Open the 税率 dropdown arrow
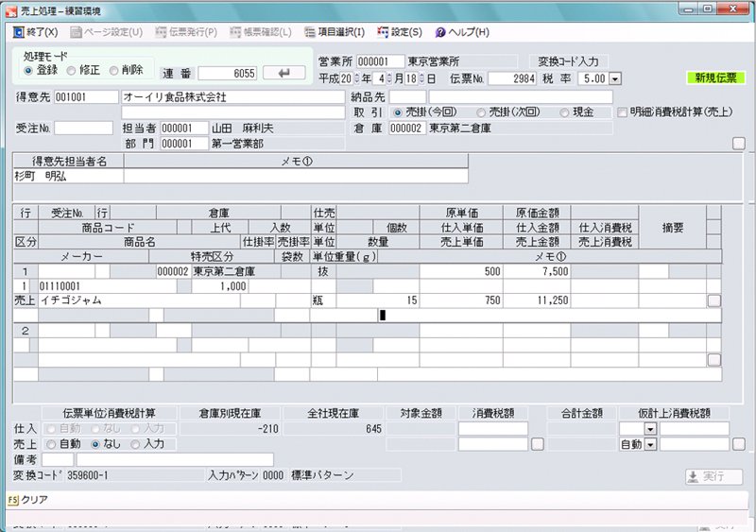 click(615, 78)
